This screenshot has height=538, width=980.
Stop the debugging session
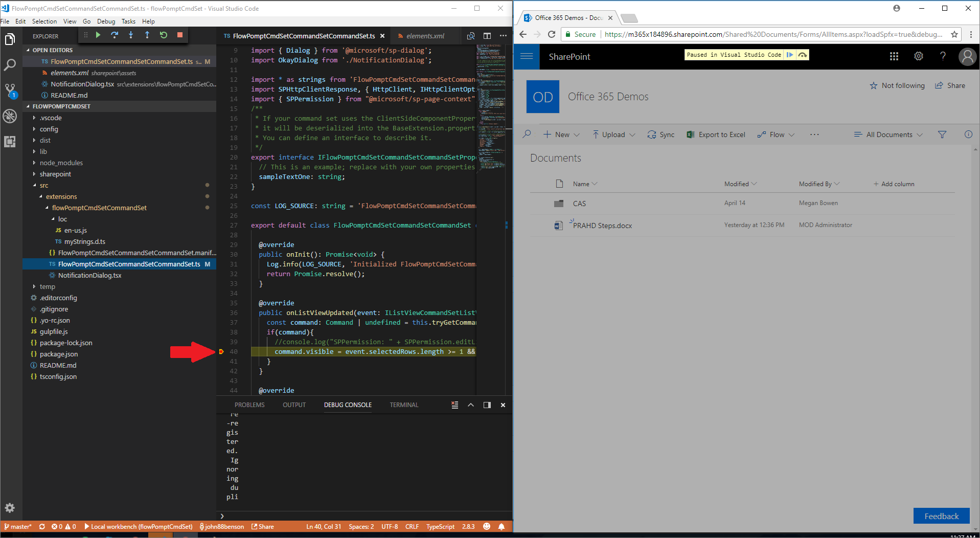tap(179, 35)
